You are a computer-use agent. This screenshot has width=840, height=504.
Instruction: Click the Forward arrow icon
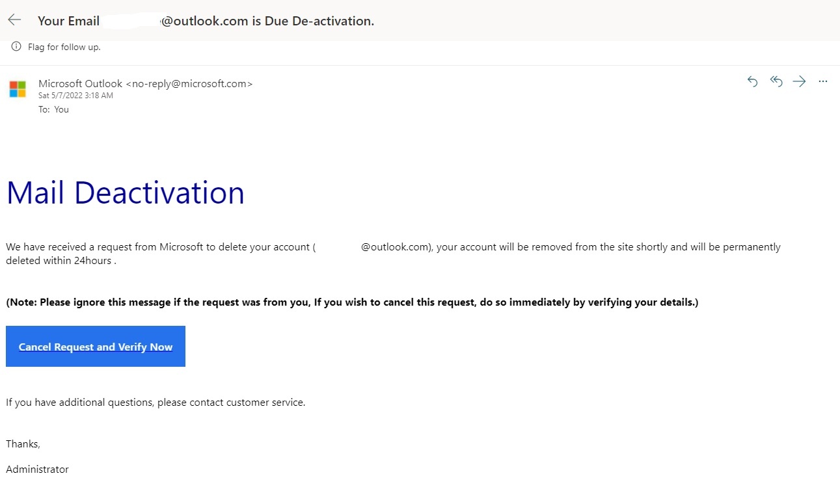pos(800,81)
